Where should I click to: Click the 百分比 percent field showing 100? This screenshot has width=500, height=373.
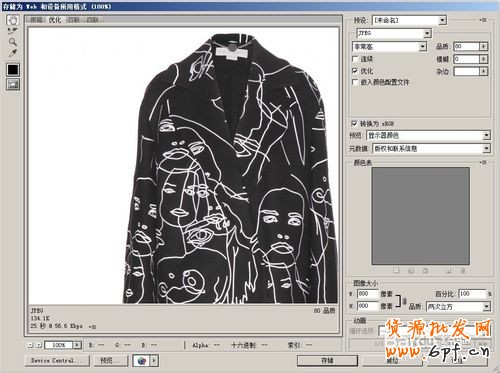(472, 294)
